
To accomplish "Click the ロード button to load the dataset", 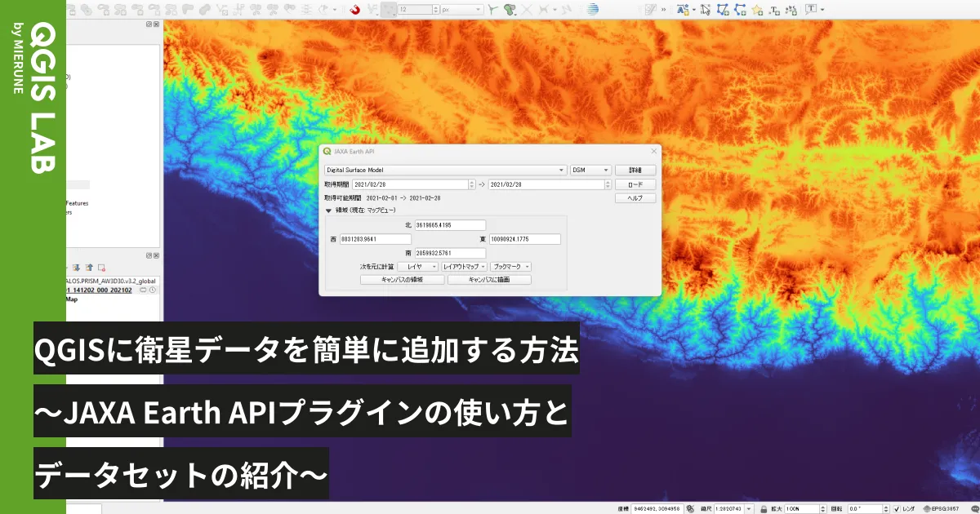I will tap(635, 184).
